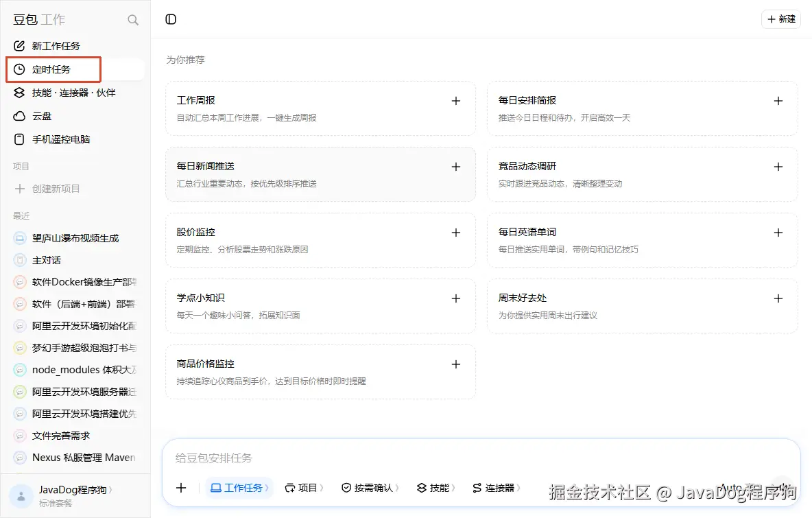This screenshot has height=518, width=812.
Task: Open recent chat 梦幻手游超级泡泡打书
Action: [x=75, y=348]
